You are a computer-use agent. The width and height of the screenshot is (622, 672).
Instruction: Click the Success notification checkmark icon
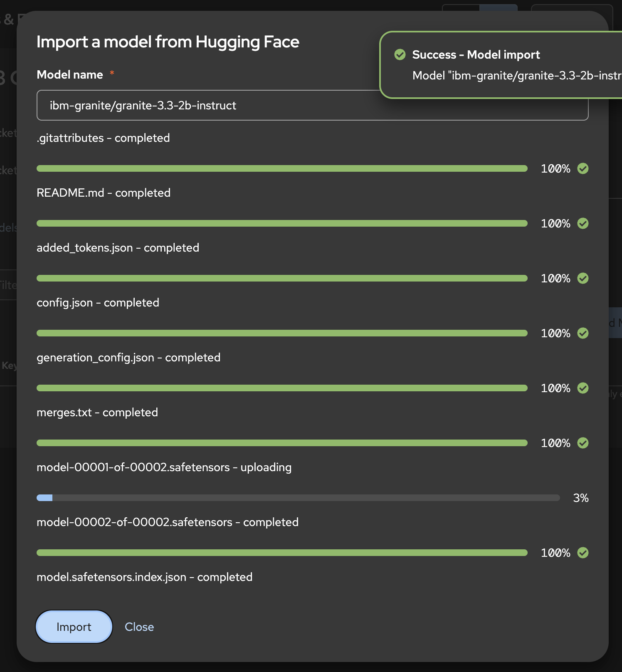pos(400,54)
